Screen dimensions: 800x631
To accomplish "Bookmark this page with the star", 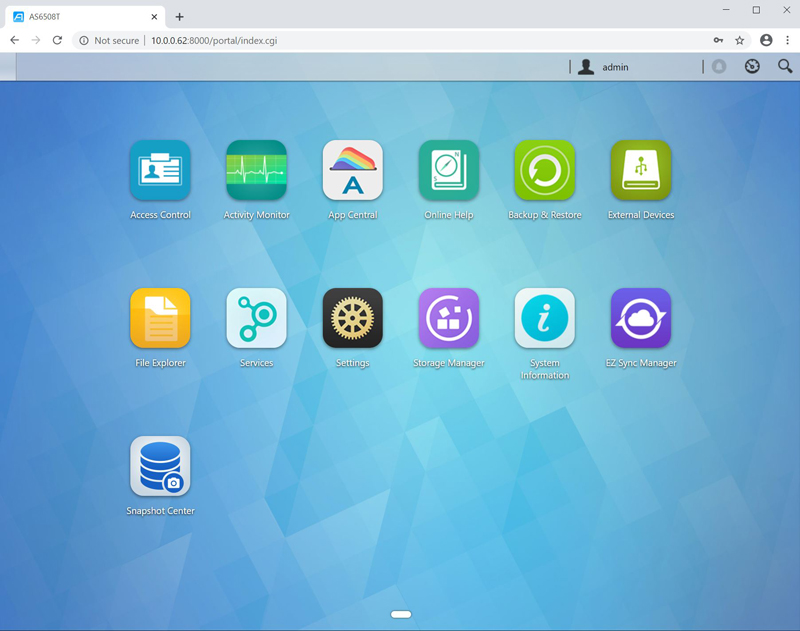I will click(x=739, y=40).
